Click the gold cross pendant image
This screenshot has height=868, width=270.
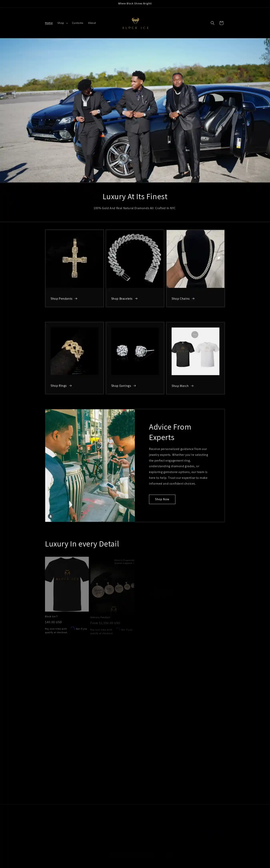click(x=74, y=259)
